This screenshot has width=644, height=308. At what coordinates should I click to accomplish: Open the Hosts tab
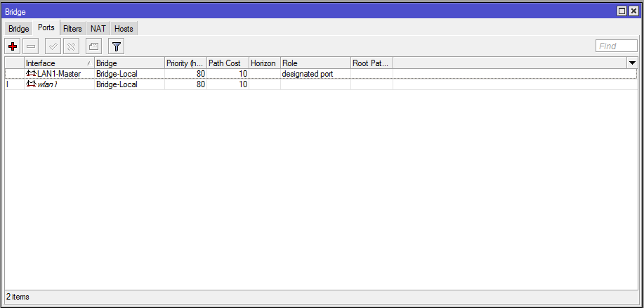point(124,29)
